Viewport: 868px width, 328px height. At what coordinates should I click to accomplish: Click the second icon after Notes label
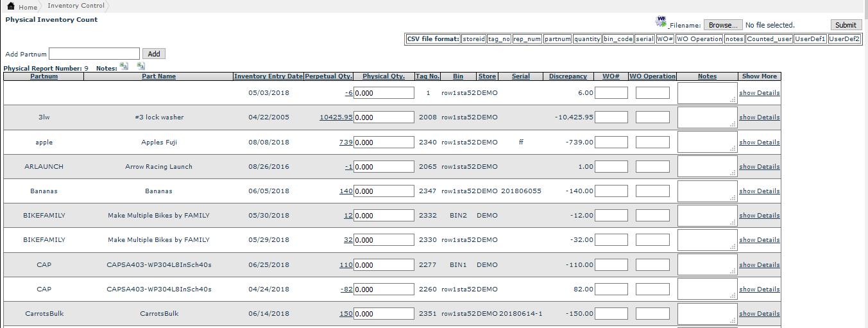click(x=140, y=66)
